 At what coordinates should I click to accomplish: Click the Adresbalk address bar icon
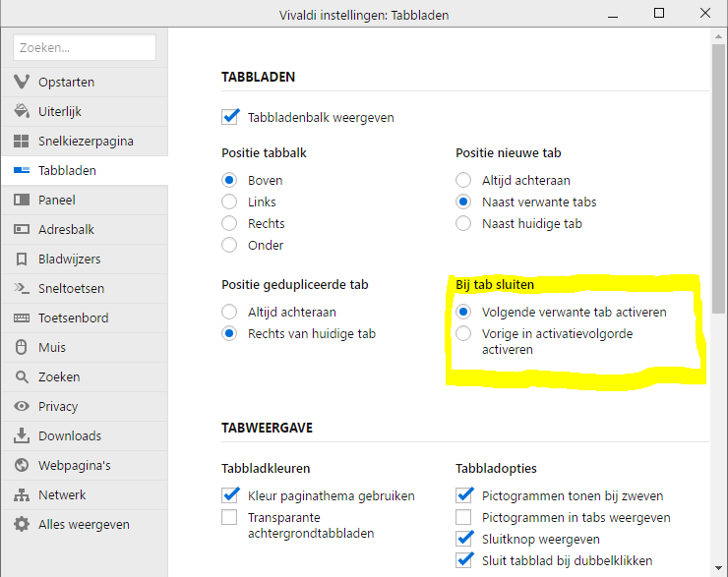point(22,229)
